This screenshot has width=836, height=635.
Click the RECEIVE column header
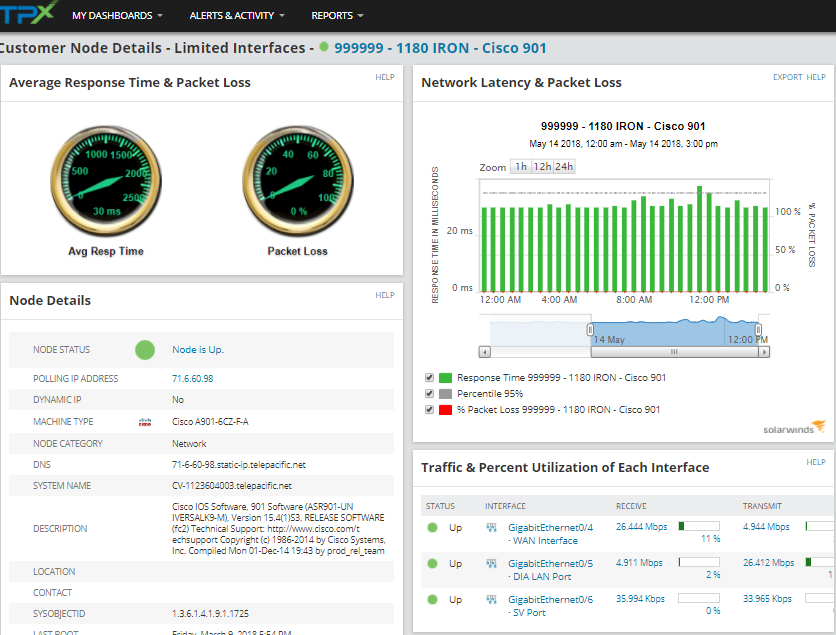point(631,506)
